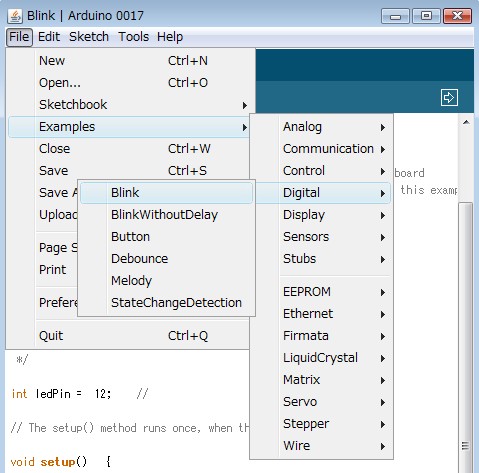
Task: Expand the Control examples submenu
Action: tap(321, 171)
